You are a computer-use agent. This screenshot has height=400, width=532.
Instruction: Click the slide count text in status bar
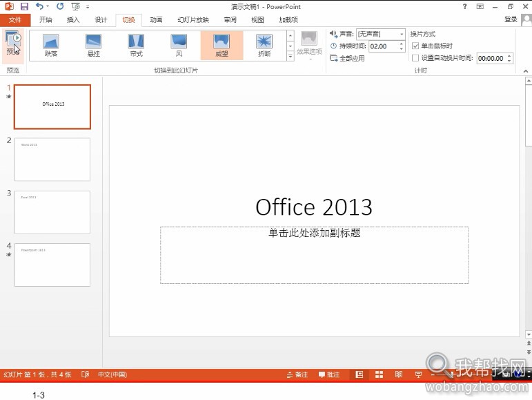click(x=38, y=374)
